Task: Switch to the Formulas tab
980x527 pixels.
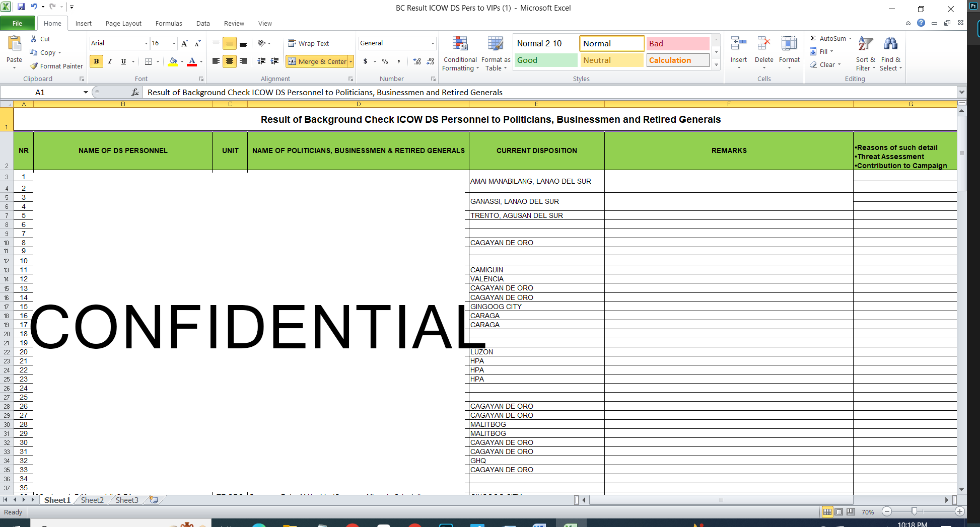Action: click(169, 23)
